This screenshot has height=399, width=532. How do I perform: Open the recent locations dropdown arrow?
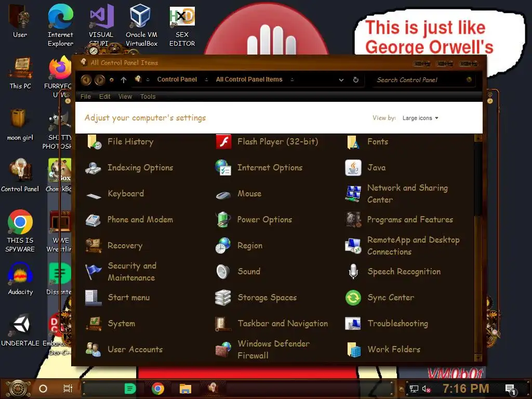(111, 80)
